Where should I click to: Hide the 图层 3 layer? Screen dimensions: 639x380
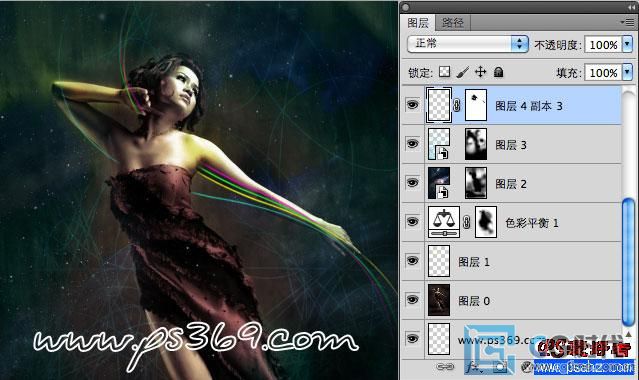(x=412, y=144)
